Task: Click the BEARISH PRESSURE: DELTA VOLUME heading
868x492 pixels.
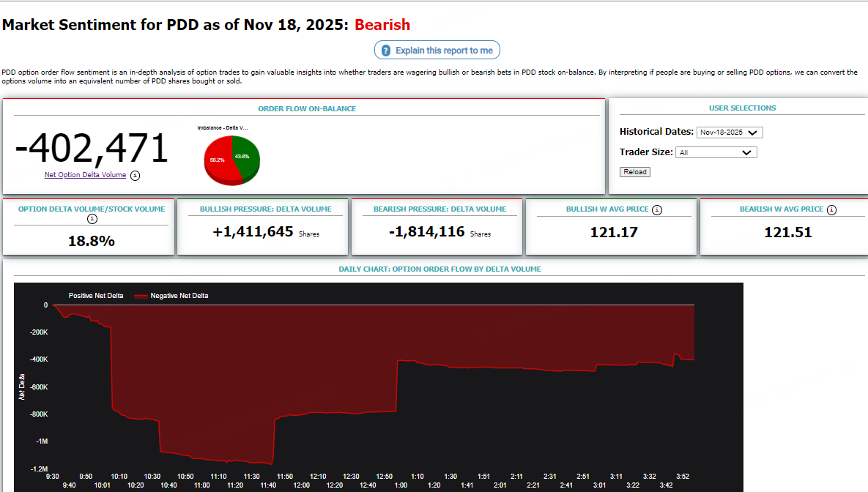Action: [440, 209]
